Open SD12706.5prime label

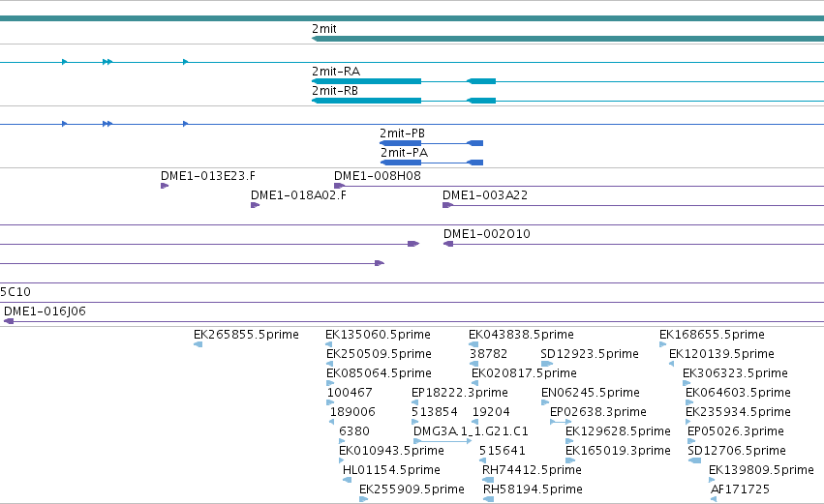737,451
